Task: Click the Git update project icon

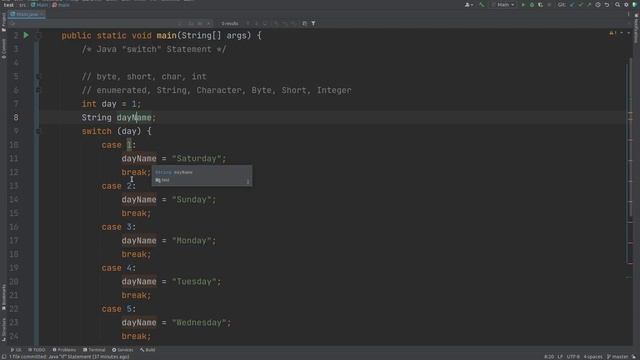Action: tap(572, 5)
